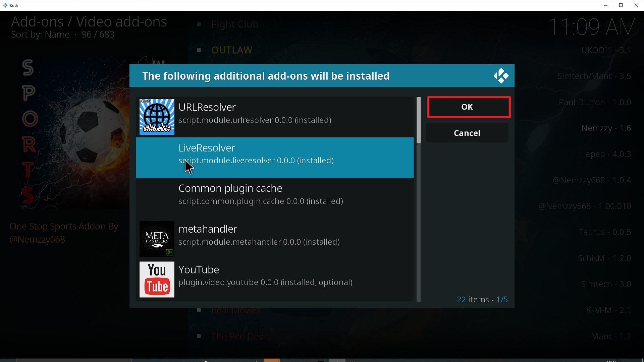Click 'Simtech/Manc - 3.5' version entry

[594, 76]
